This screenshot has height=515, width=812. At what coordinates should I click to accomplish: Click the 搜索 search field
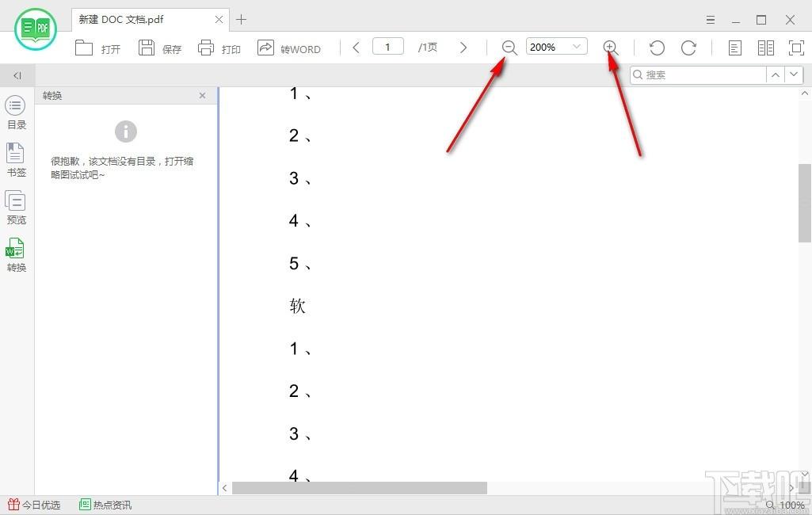[x=698, y=74]
